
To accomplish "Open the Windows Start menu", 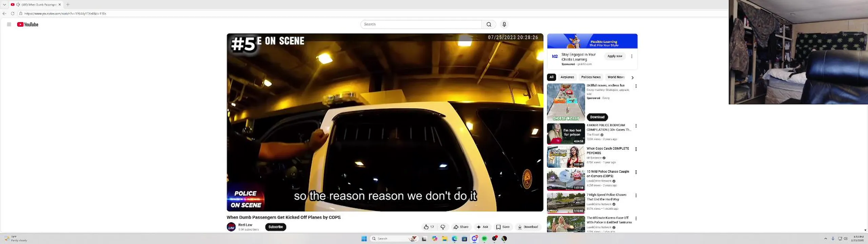I will click(364, 239).
